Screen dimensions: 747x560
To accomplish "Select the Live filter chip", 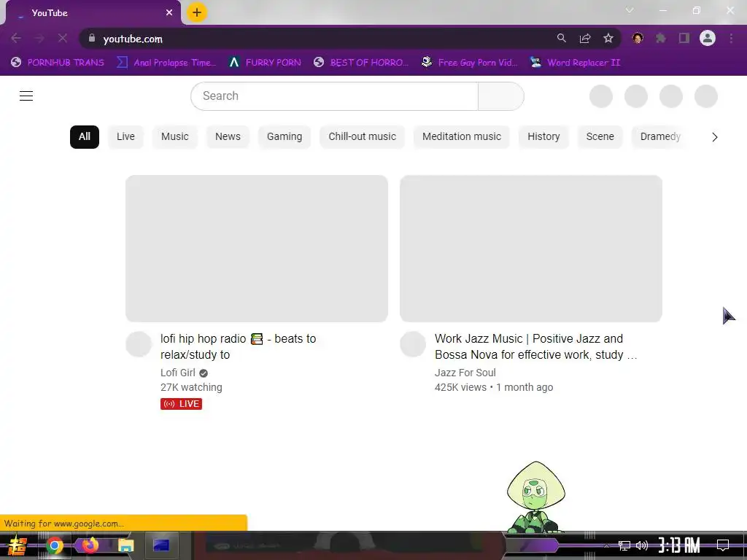I will 125,136.
